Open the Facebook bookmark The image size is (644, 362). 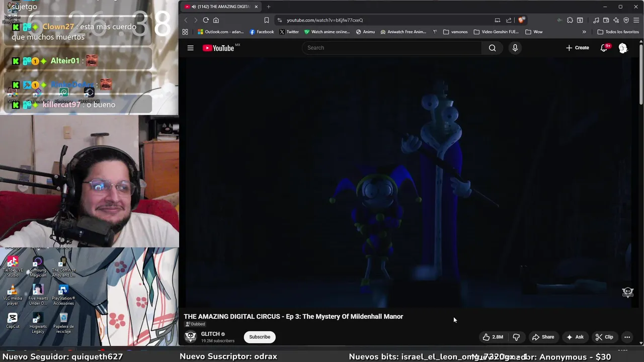pyautogui.click(x=262, y=32)
